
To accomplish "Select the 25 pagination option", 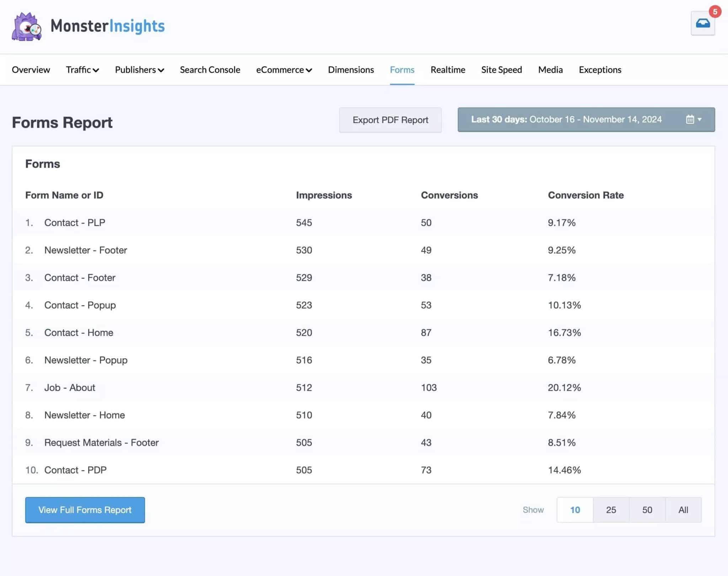I will pos(611,509).
